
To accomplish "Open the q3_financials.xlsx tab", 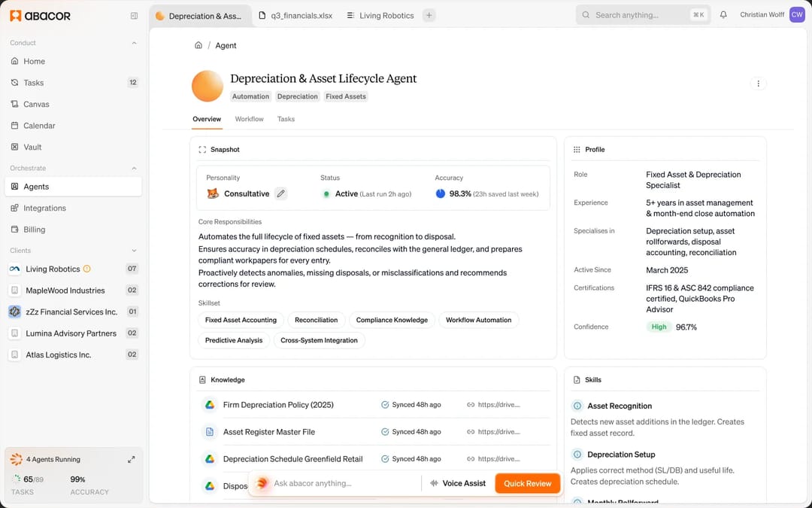I will [295, 16].
